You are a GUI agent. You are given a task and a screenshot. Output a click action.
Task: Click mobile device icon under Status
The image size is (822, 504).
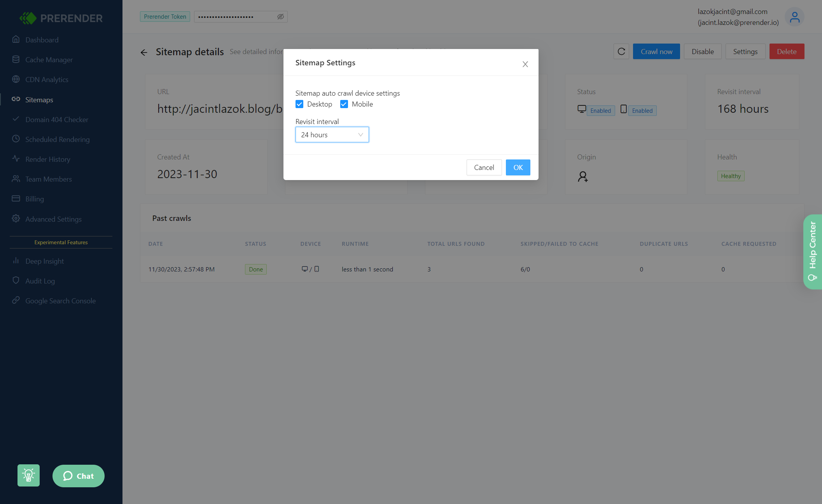click(x=624, y=109)
